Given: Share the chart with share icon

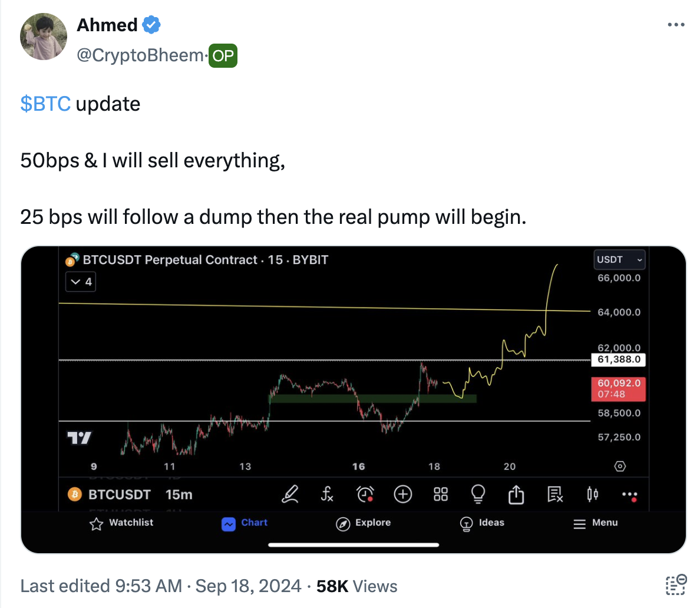Looking at the screenshot, I should [x=516, y=494].
